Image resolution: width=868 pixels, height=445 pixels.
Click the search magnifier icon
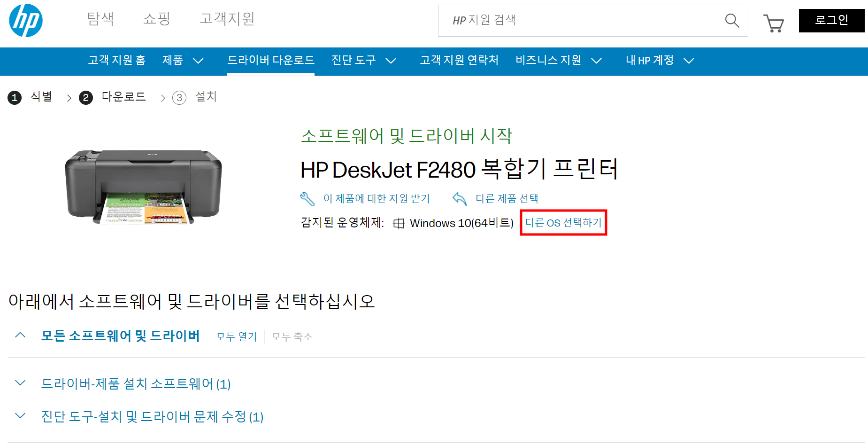(732, 20)
